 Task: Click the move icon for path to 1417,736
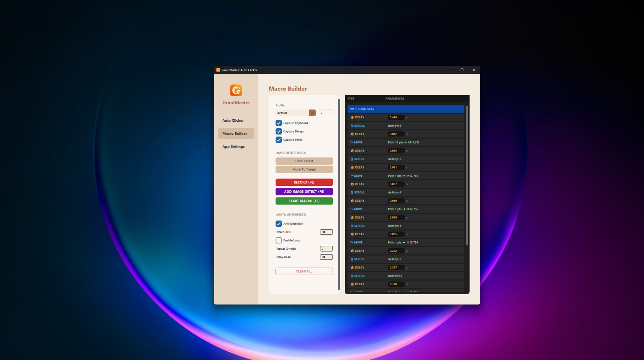pos(352,209)
